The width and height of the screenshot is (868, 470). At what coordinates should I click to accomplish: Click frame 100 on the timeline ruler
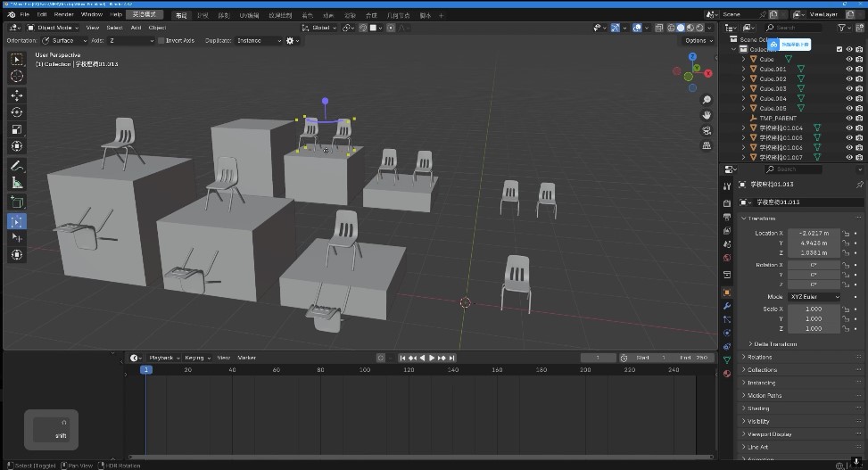pos(364,369)
